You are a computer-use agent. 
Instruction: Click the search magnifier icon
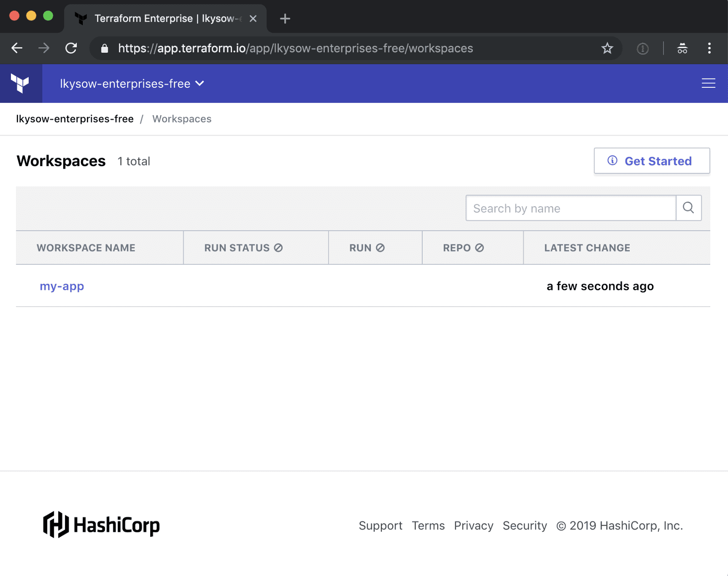pyautogui.click(x=688, y=208)
